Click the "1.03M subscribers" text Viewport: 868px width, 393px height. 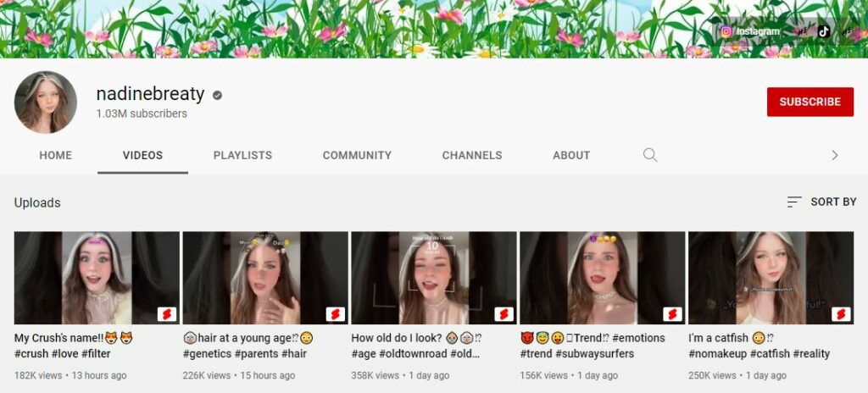coord(142,113)
